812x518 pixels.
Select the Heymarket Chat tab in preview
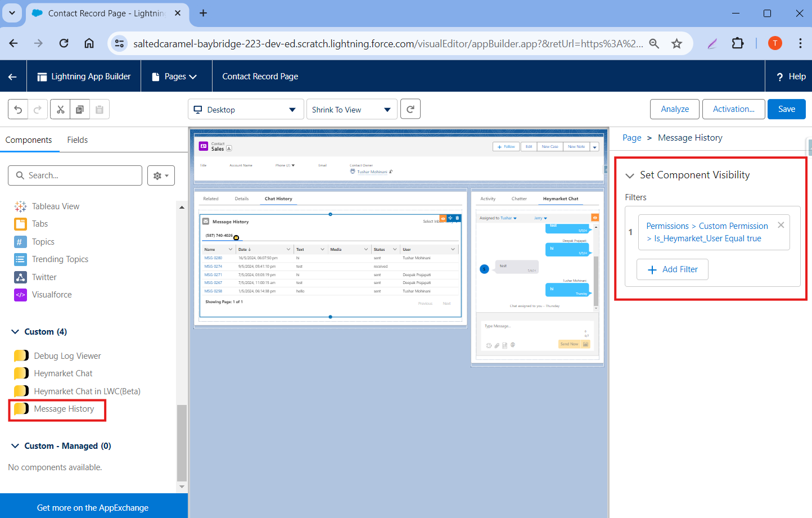tap(561, 199)
